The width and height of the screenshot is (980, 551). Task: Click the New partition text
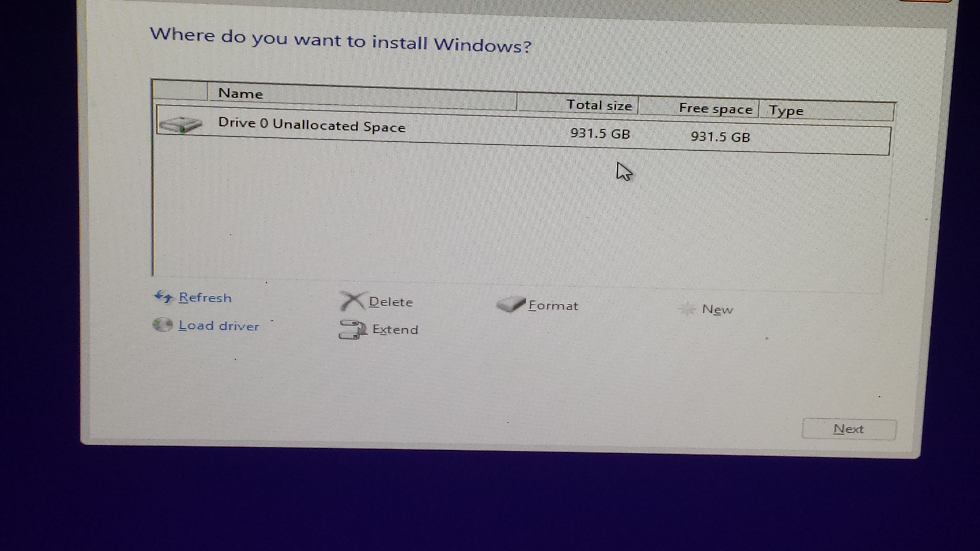[x=717, y=309]
